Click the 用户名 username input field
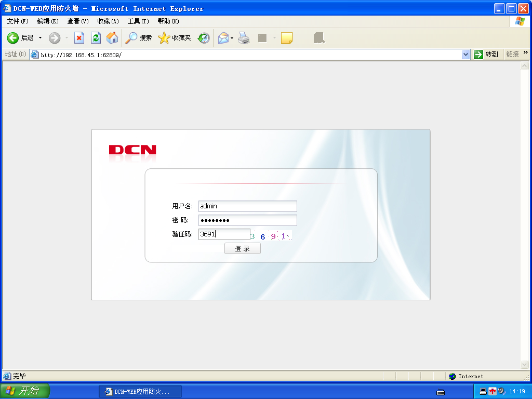The width and height of the screenshot is (532, 399). click(x=248, y=206)
